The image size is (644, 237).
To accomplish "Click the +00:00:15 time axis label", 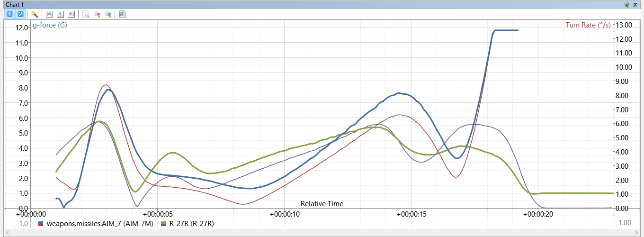I will click(411, 214).
